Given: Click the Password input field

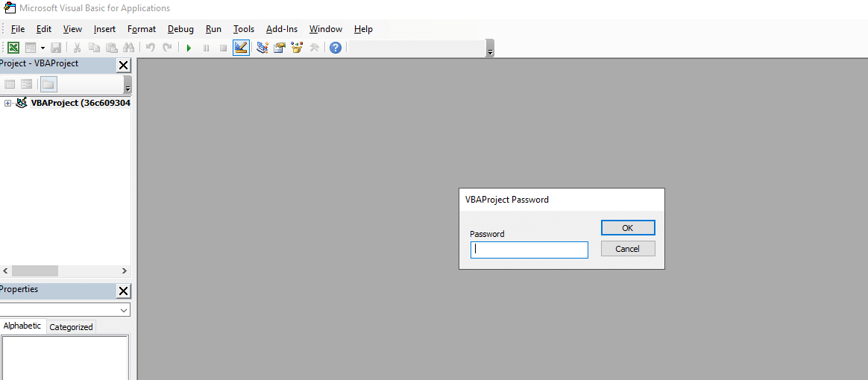Looking at the screenshot, I should (529, 250).
